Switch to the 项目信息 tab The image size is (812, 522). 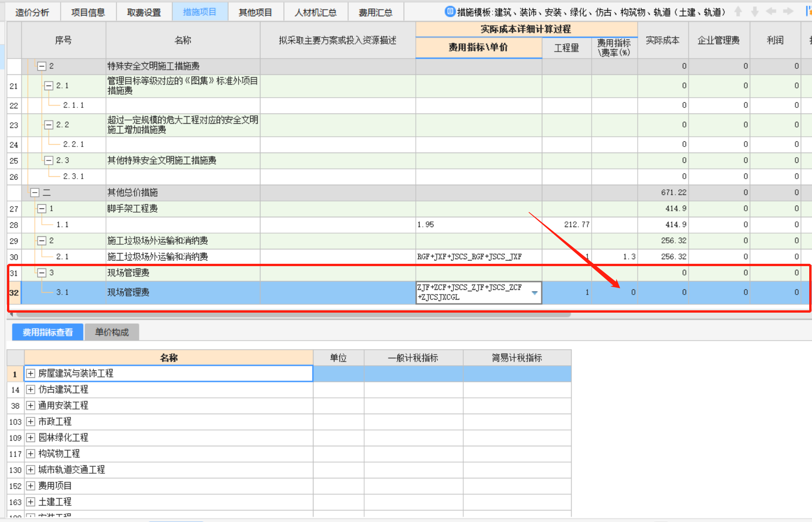click(88, 12)
